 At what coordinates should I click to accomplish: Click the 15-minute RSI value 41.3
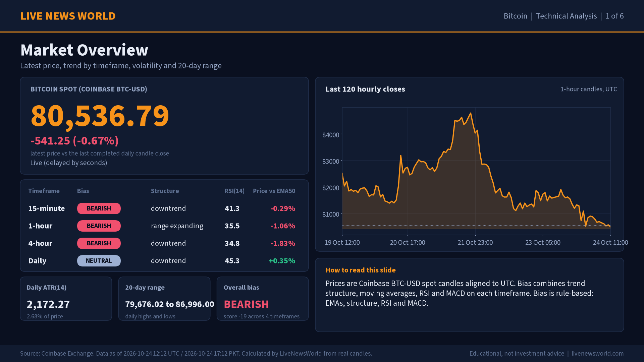(232, 208)
